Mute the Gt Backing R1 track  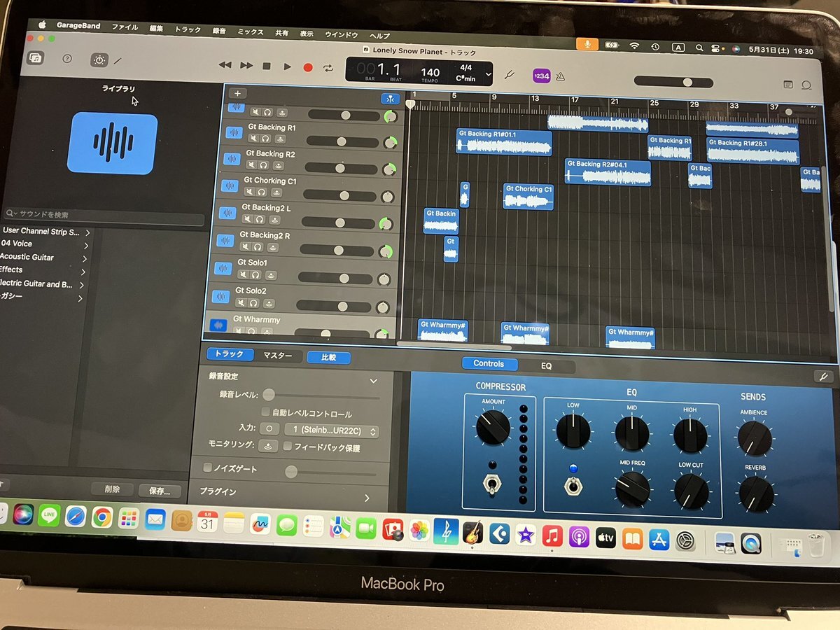tap(253, 139)
